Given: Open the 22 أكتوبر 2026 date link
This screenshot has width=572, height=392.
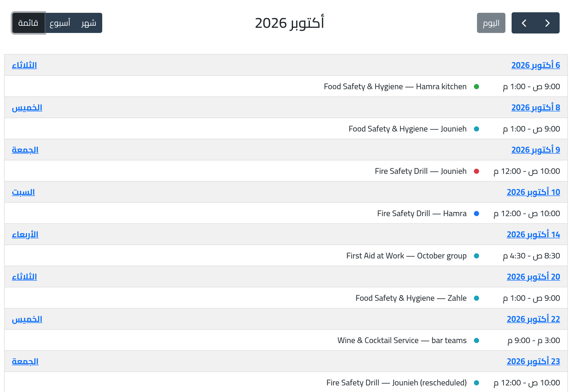Looking at the screenshot, I should [x=533, y=319].
